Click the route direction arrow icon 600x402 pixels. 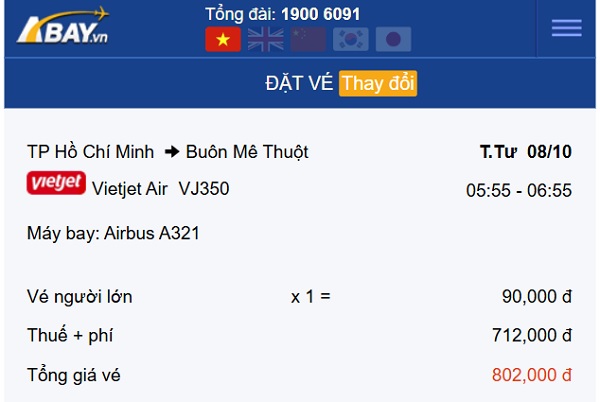[x=171, y=152]
